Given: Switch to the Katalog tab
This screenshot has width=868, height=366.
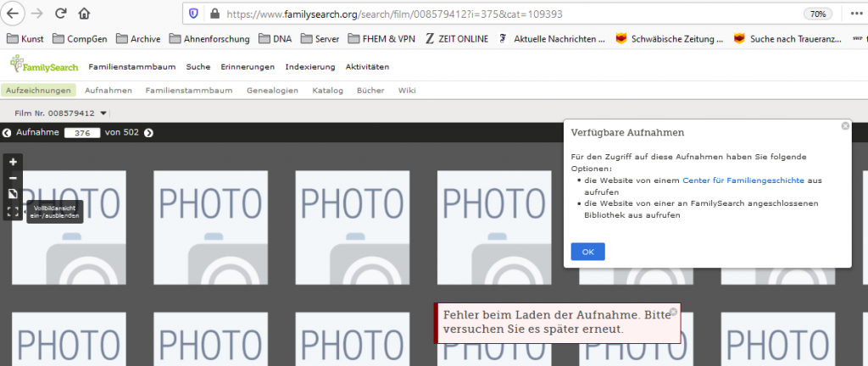Looking at the screenshot, I should [328, 91].
